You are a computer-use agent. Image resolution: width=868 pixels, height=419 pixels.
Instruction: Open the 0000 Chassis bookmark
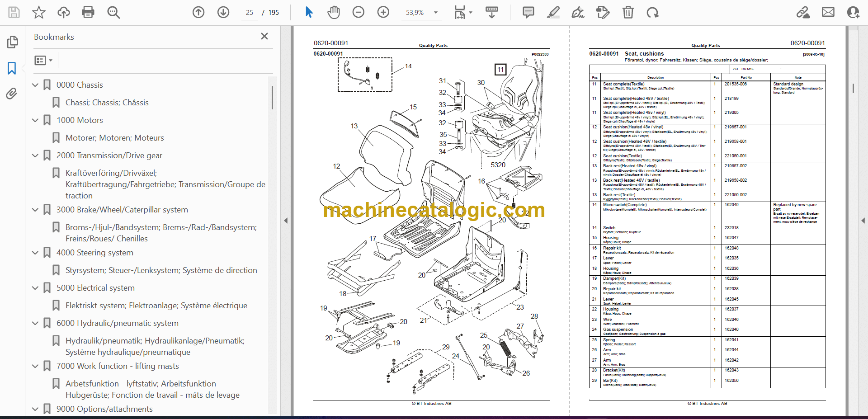[x=80, y=85]
